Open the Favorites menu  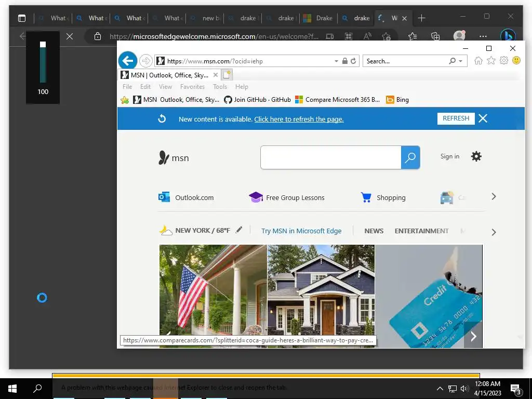(192, 87)
